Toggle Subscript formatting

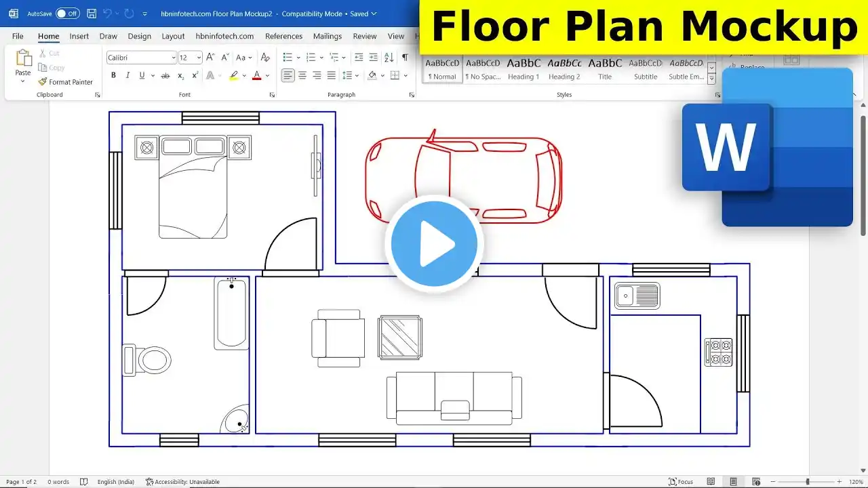coord(181,75)
